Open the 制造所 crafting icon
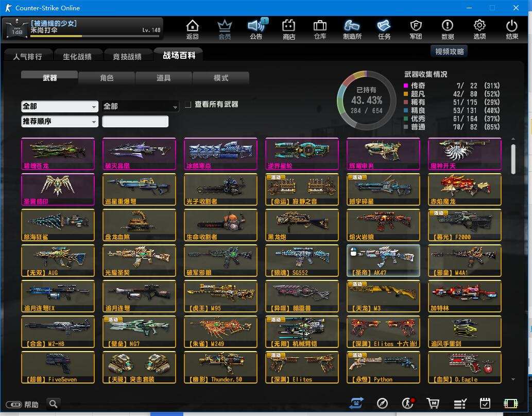This screenshot has height=416, width=532. (352, 29)
